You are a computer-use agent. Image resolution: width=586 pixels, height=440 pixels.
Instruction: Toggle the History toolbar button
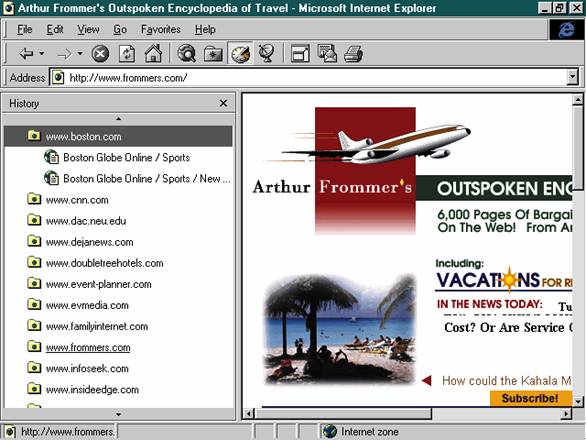pyautogui.click(x=240, y=54)
